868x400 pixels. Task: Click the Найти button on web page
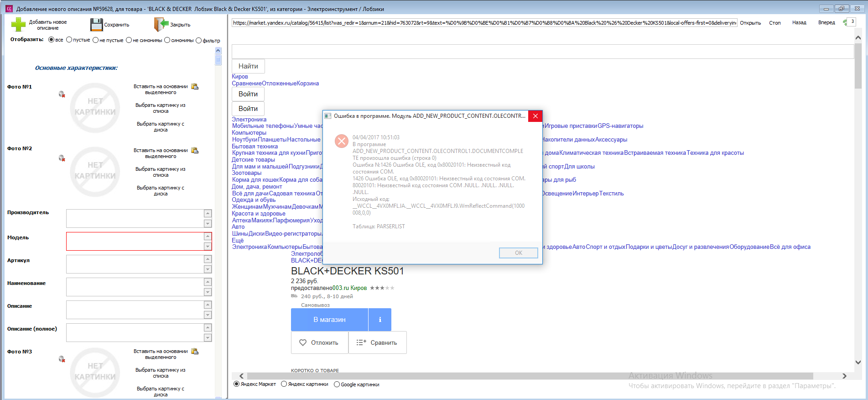pos(248,66)
